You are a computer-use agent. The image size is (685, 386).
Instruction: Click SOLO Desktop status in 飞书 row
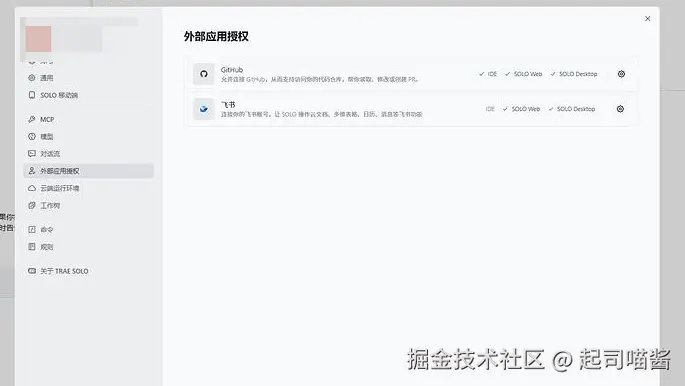click(571, 109)
